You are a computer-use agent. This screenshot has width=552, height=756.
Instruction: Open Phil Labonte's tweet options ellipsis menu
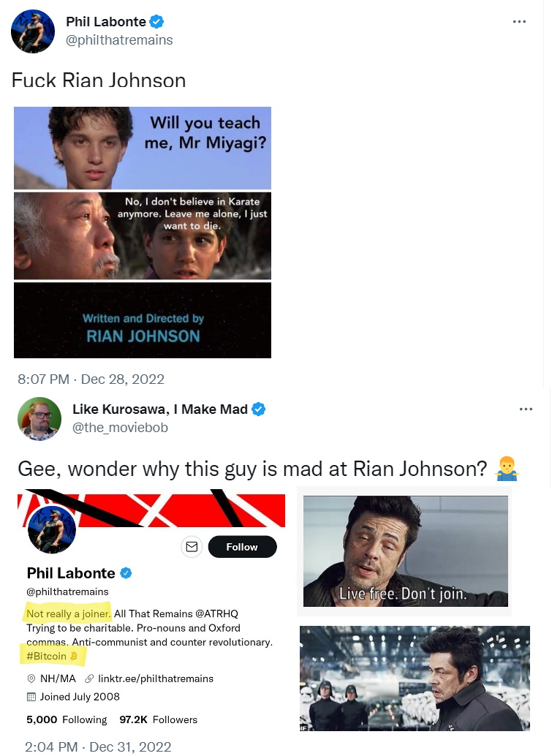pyautogui.click(x=519, y=22)
